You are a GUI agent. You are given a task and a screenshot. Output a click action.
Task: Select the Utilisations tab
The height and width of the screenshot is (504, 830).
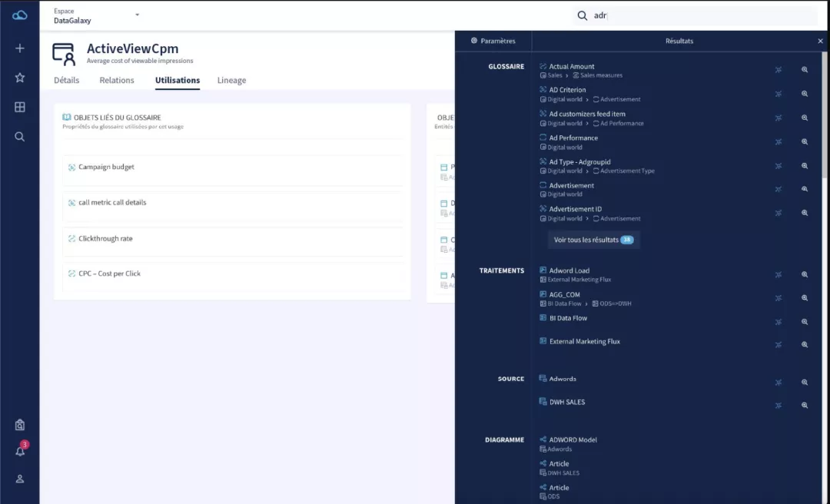point(178,81)
